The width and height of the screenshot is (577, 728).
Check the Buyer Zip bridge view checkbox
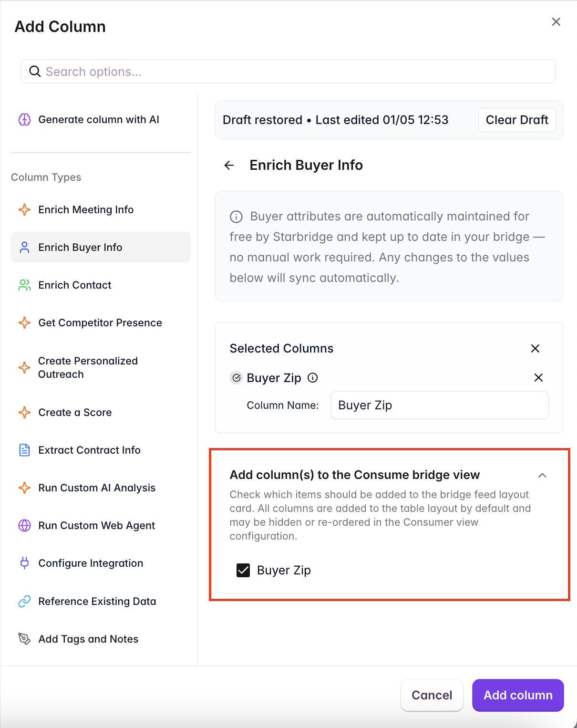coord(243,570)
